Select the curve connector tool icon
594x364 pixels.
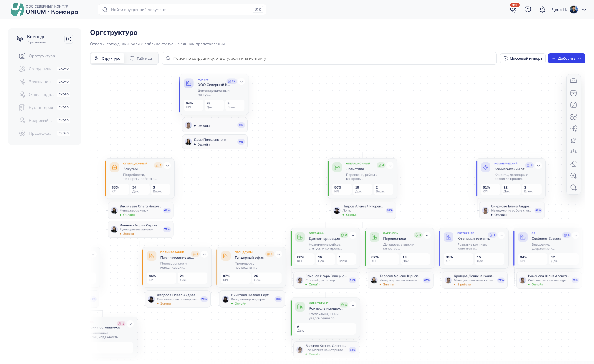574,152
